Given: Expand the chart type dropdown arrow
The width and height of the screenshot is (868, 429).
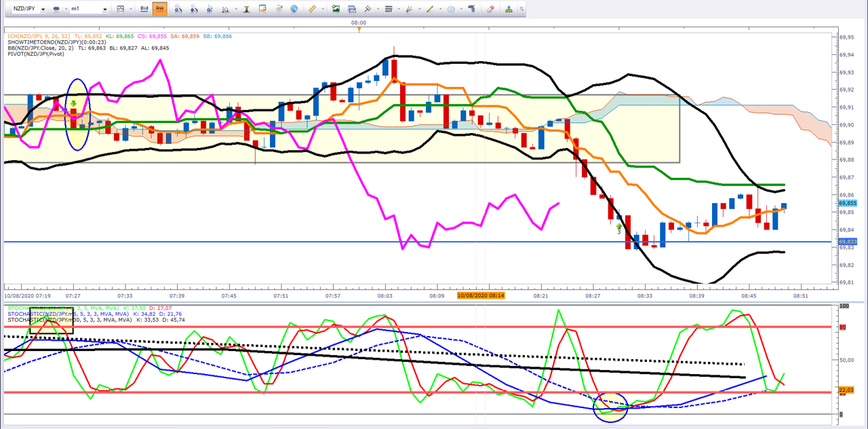Looking at the screenshot, I should 131,9.
